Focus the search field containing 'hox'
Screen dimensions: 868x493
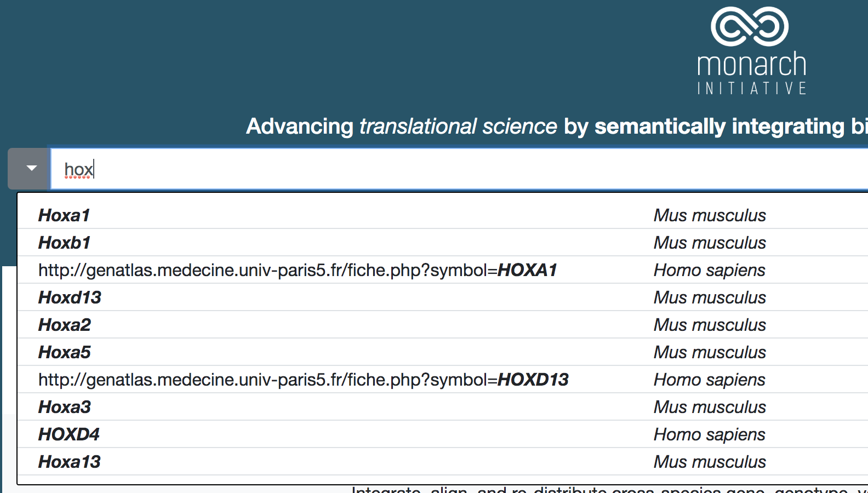tap(438, 169)
